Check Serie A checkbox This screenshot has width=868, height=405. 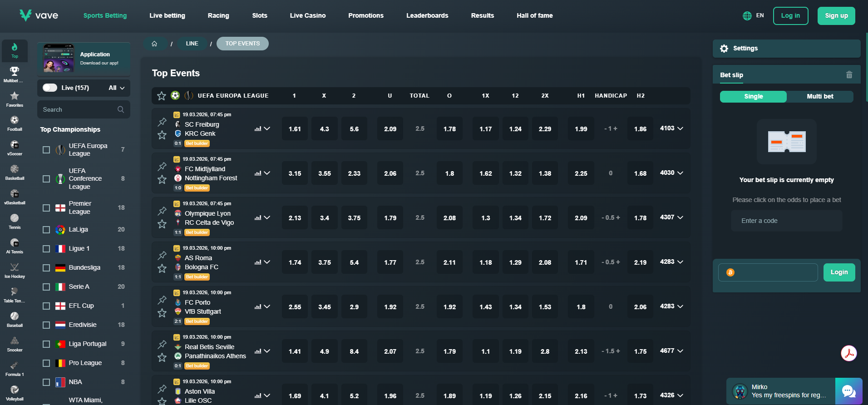pos(46,287)
